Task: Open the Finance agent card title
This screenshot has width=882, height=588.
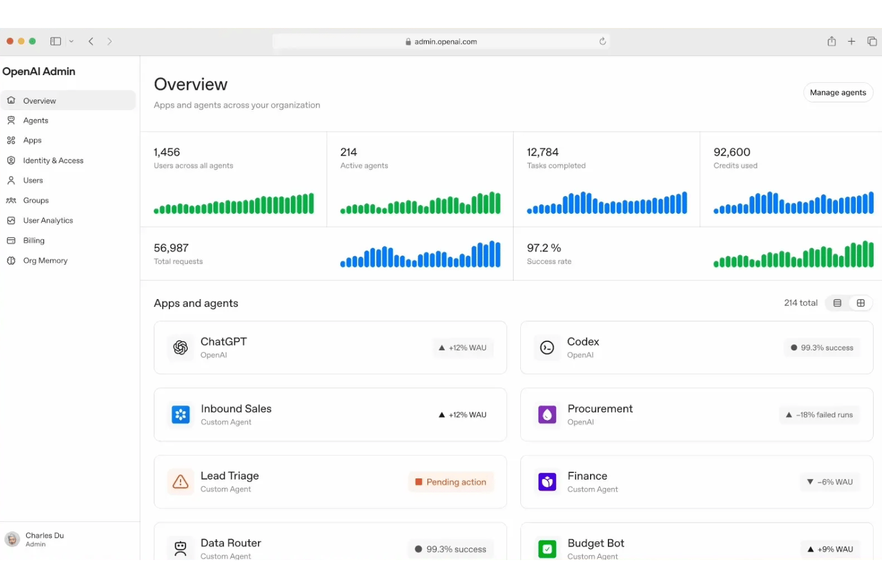Action: [x=587, y=476]
